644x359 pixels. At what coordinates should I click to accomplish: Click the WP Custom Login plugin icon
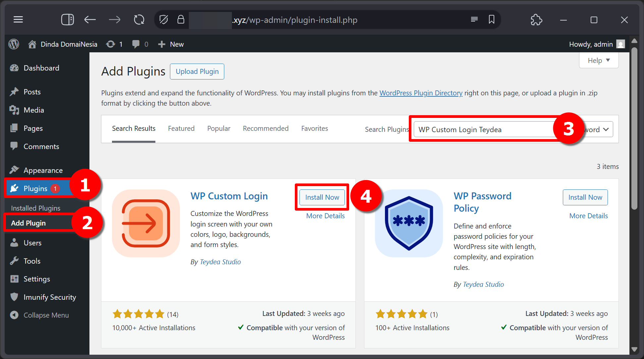pyautogui.click(x=146, y=223)
